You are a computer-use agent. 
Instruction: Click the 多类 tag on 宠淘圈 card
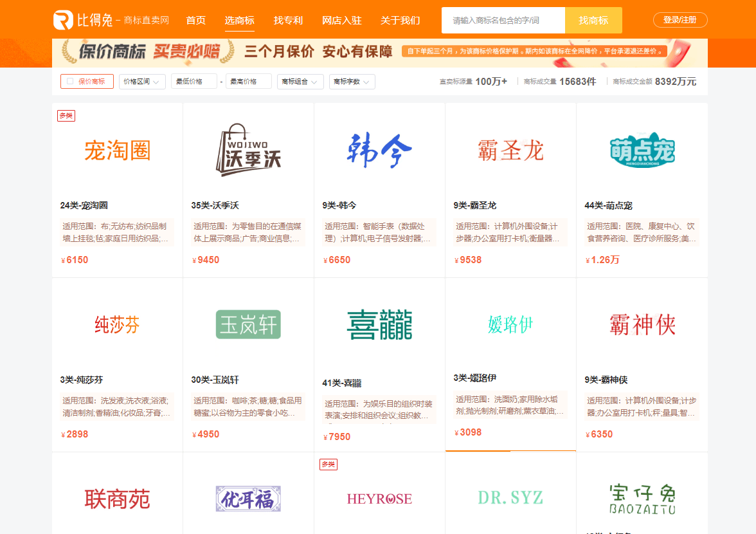click(66, 116)
